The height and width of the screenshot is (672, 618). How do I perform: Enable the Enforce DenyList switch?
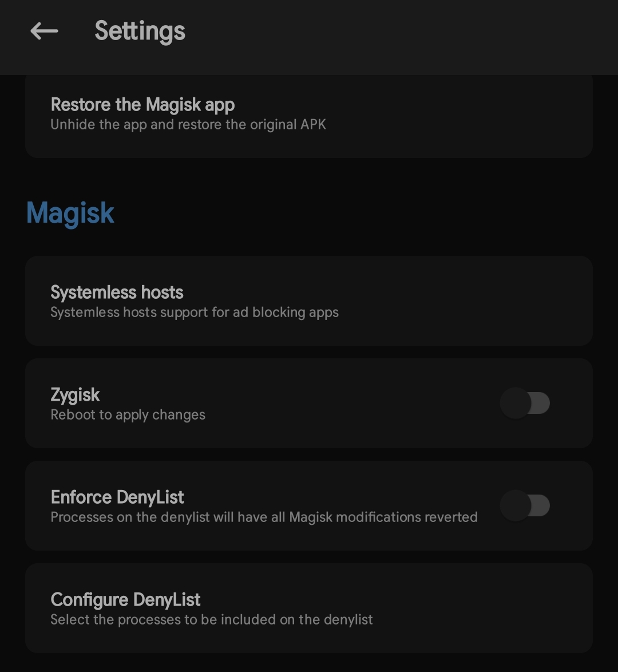pyautogui.click(x=525, y=505)
